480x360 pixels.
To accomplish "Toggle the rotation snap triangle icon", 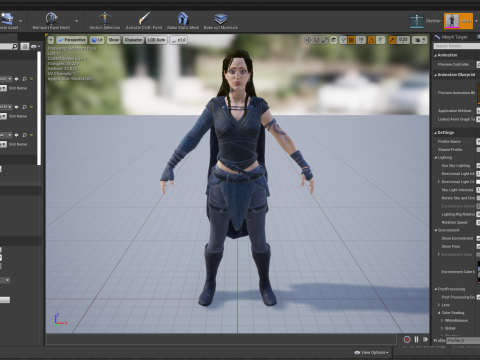I will coord(371,40).
